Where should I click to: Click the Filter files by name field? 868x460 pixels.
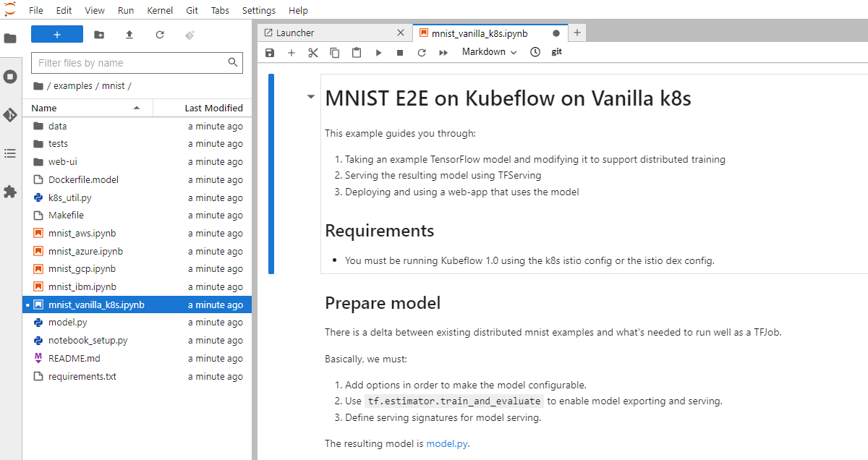[137, 63]
